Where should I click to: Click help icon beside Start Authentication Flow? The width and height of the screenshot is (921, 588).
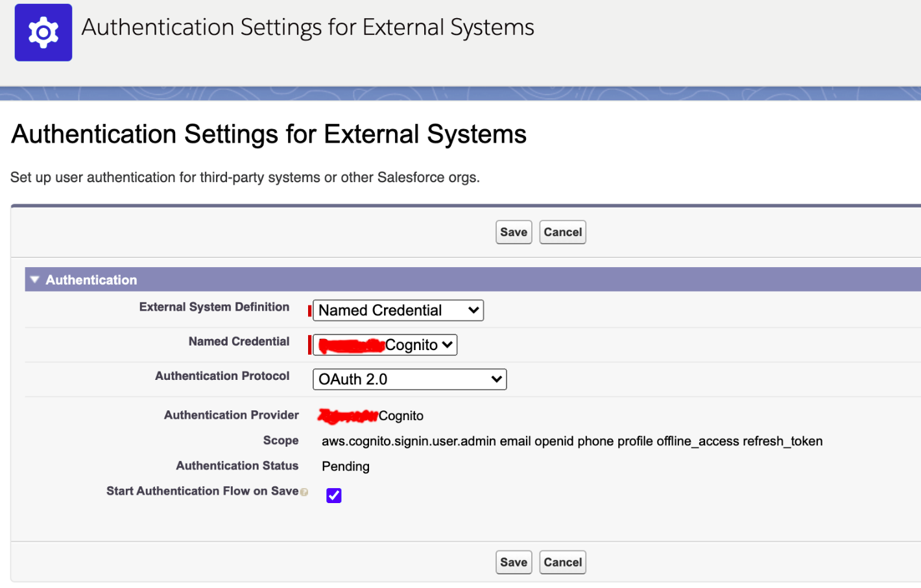[304, 492]
